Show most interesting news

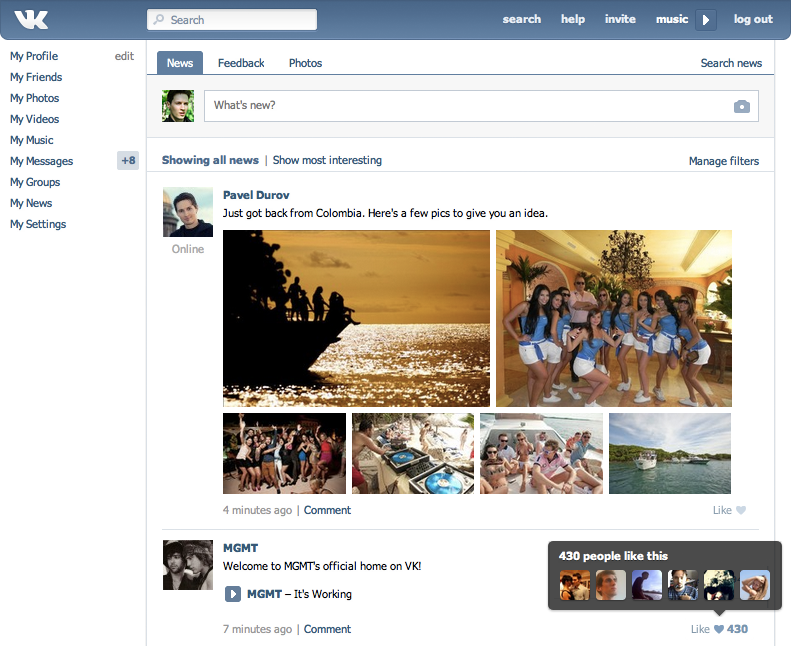coord(327,160)
